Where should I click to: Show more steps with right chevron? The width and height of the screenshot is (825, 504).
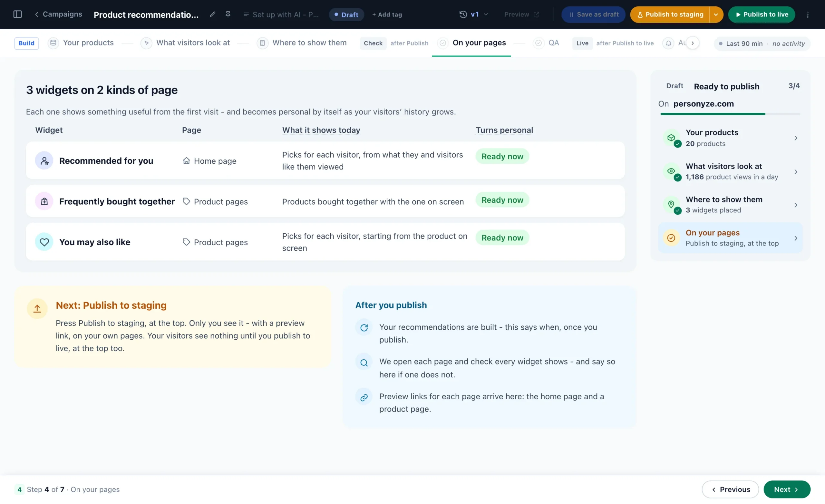coord(693,43)
